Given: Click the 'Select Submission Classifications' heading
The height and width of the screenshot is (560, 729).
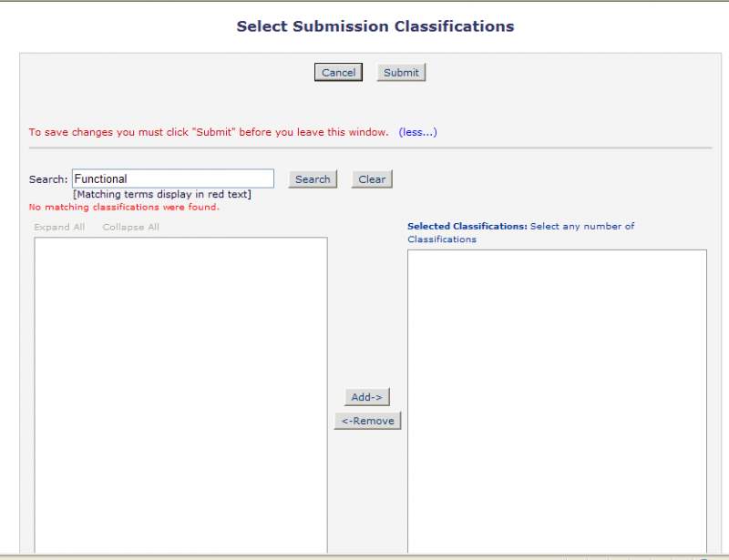Looking at the screenshot, I should pos(375,26).
